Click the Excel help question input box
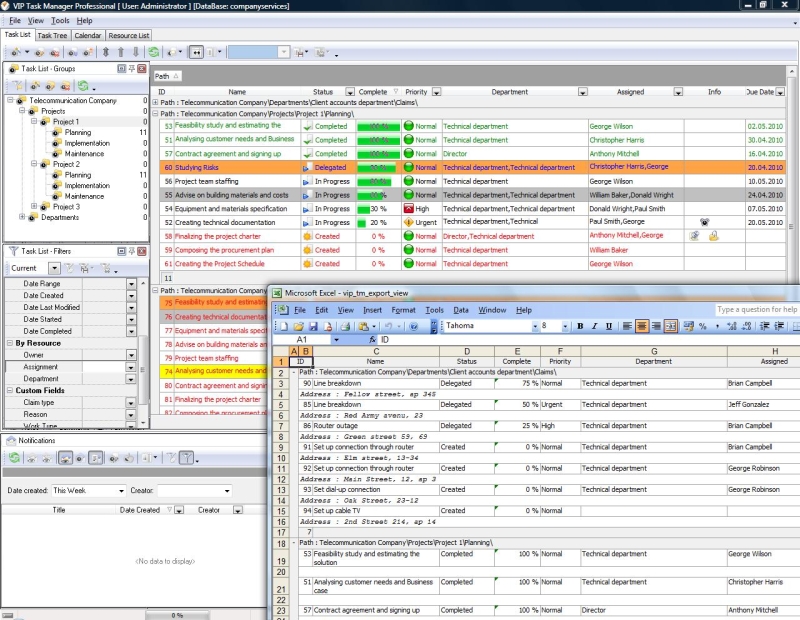 (756, 310)
